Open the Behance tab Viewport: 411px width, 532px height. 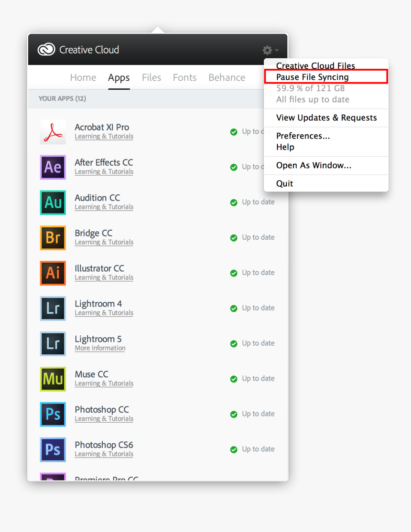[227, 77]
